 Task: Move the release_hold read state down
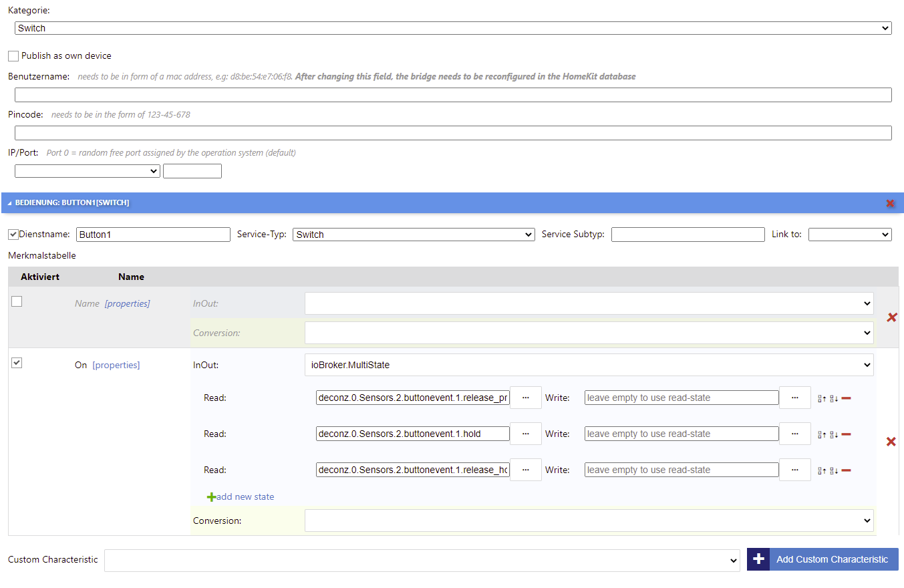tap(834, 471)
